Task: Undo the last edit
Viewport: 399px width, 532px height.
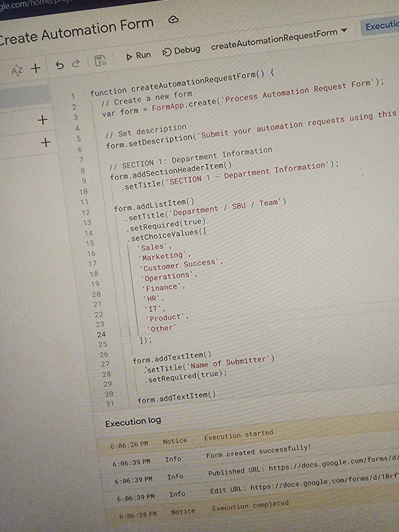Action: [x=59, y=66]
